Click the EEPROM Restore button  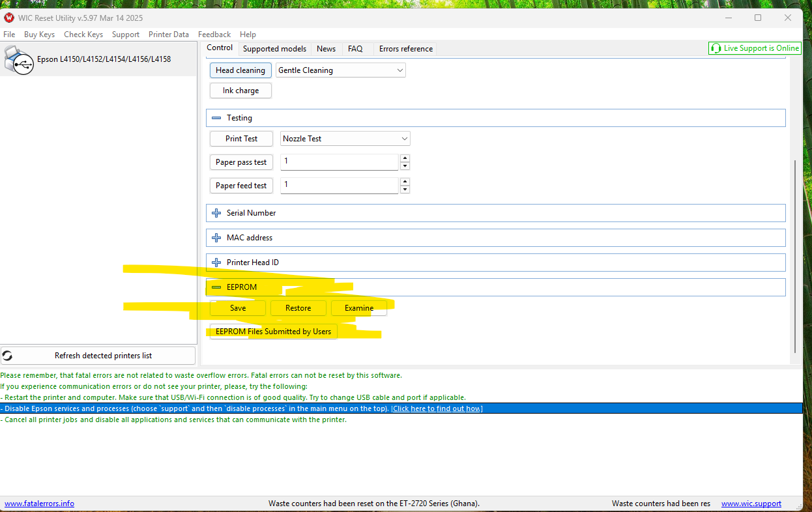point(298,308)
